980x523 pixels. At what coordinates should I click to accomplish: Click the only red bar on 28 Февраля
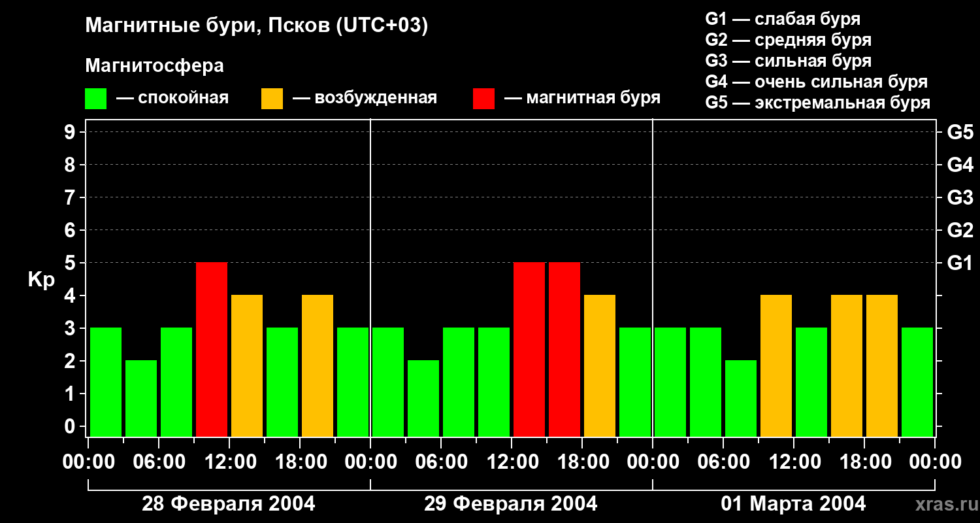(212, 350)
